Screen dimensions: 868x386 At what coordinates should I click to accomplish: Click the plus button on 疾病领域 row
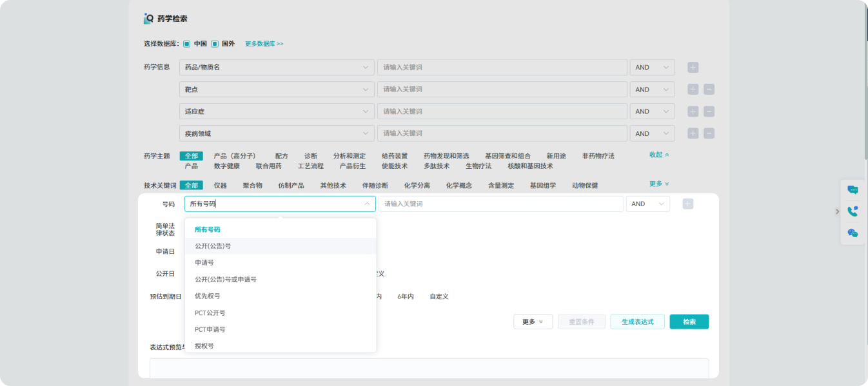693,133
